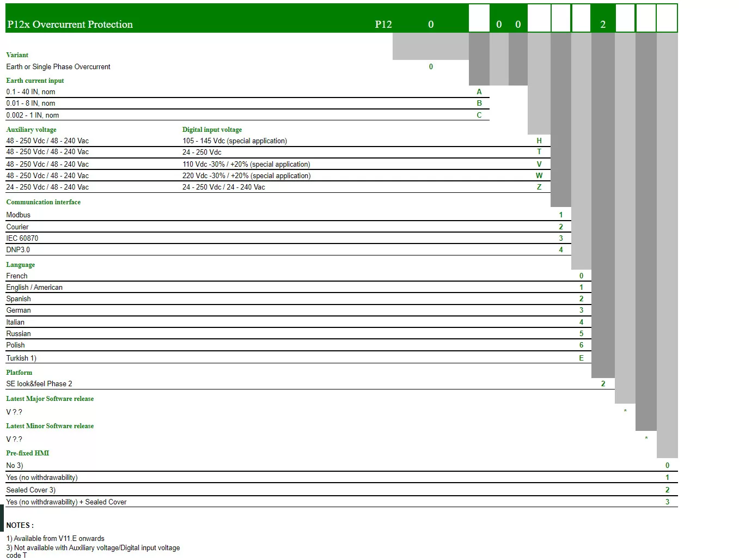Click the French language row
The image size is (739, 560).
pyautogui.click(x=298, y=276)
